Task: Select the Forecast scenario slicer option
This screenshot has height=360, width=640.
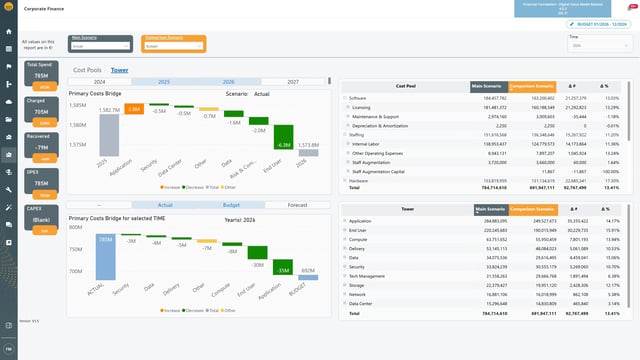Action: point(297,205)
